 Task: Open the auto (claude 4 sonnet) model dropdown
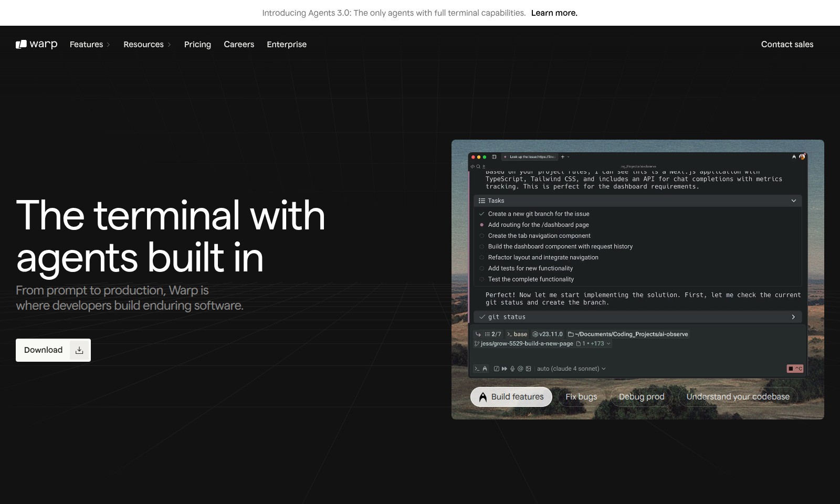click(x=571, y=369)
